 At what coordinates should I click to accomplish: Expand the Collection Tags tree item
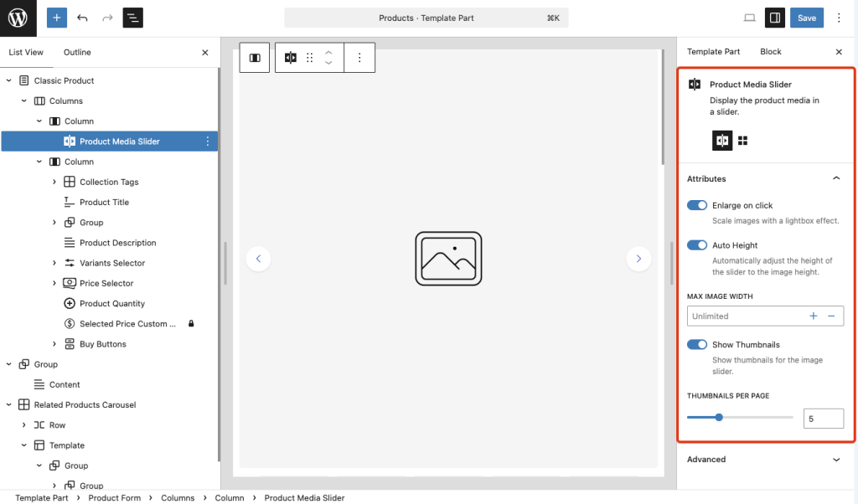coord(54,182)
